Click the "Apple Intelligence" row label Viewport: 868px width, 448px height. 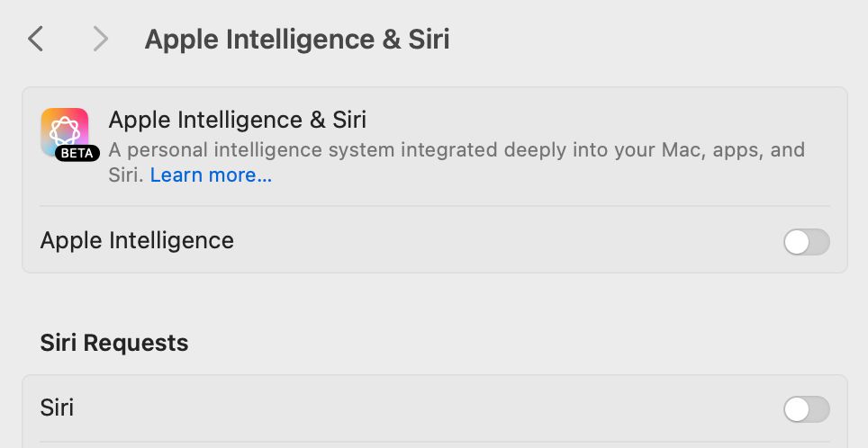coord(137,240)
